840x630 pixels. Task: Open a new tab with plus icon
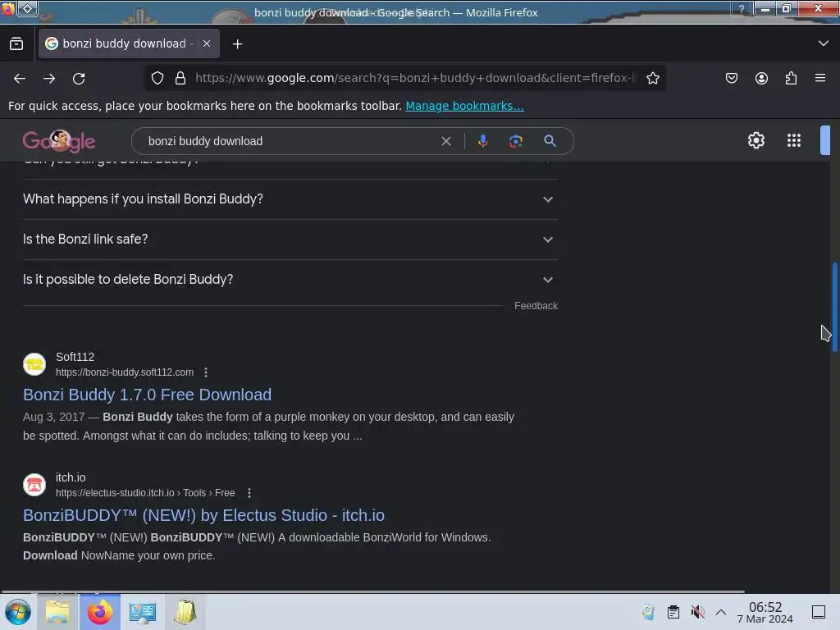(237, 44)
